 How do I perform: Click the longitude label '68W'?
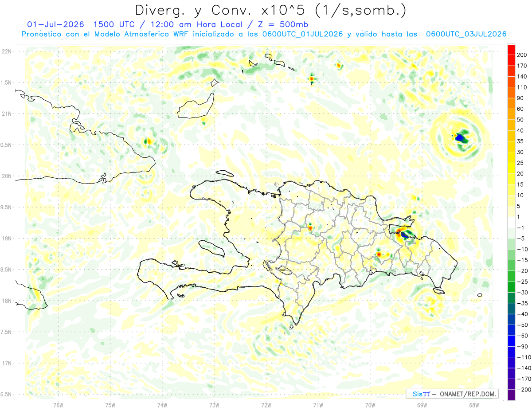click(474, 404)
